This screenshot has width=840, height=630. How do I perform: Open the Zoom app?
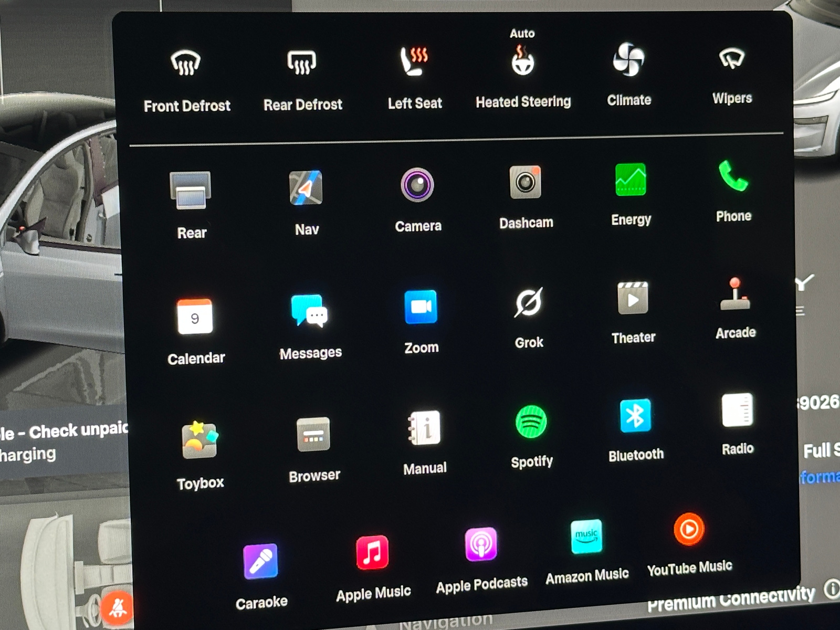pos(421,307)
